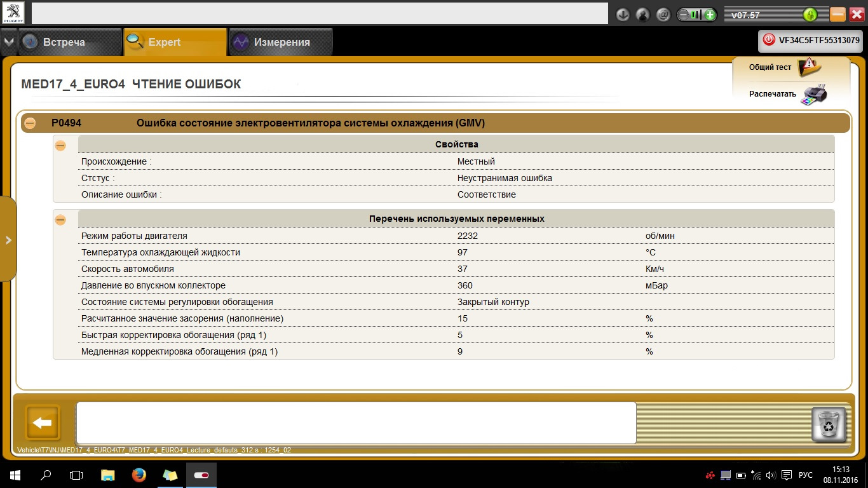
Task: Increase zoom with the green plus button
Action: tap(710, 15)
